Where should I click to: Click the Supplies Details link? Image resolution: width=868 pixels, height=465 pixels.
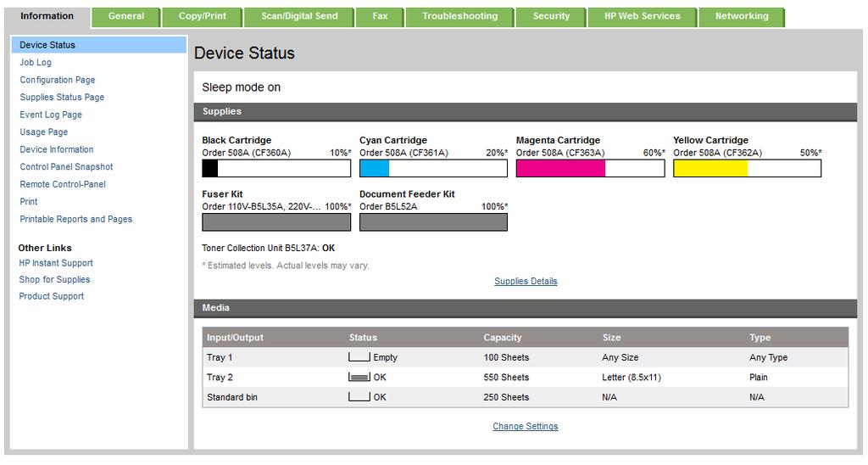coord(526,282)
